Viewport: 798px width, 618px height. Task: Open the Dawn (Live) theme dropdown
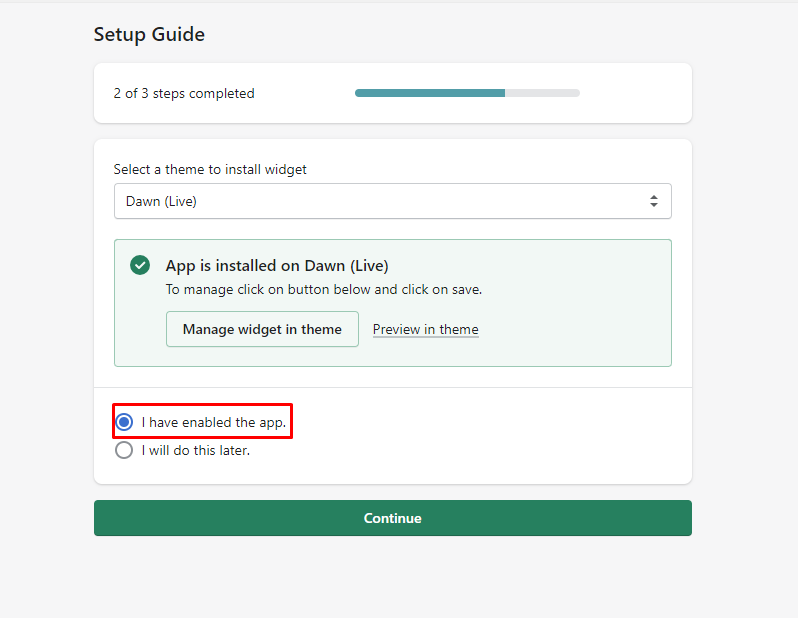[392, 201]
